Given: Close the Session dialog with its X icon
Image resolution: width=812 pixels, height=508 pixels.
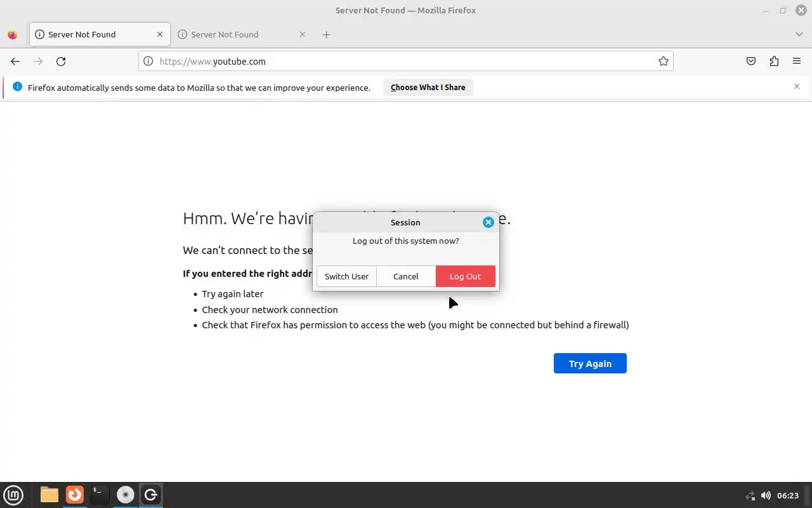Looking at the screenshot, I should 488,222.
